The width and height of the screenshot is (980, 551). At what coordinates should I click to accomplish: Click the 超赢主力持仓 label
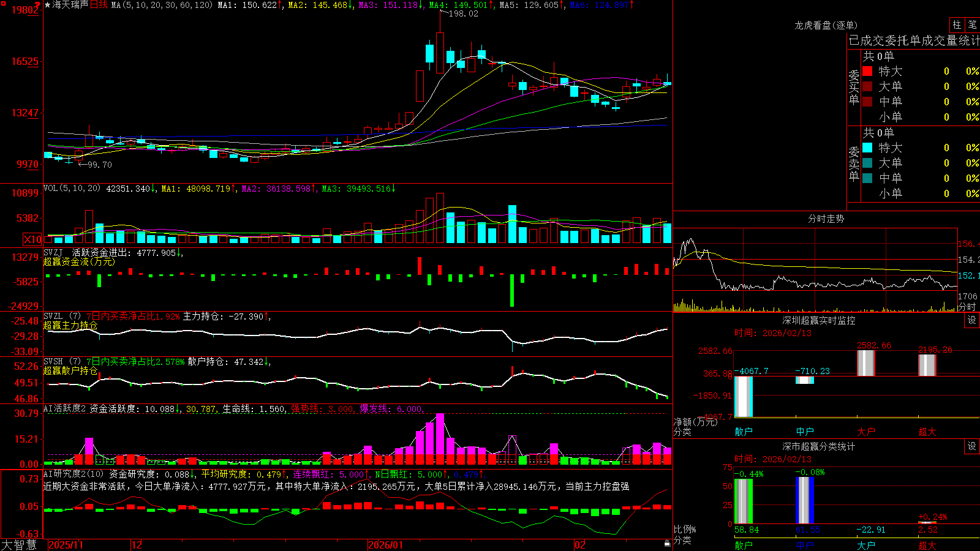(70, 325)
